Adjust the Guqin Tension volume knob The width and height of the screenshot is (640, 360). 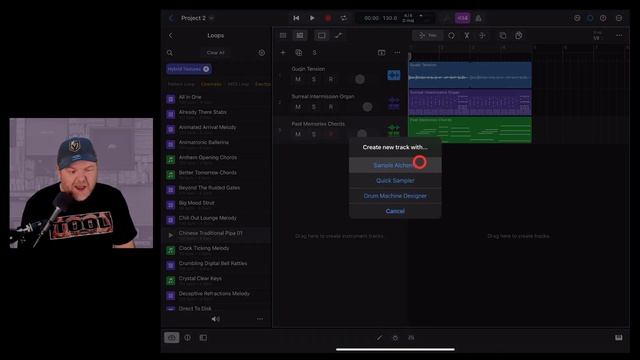pos(360,79)
